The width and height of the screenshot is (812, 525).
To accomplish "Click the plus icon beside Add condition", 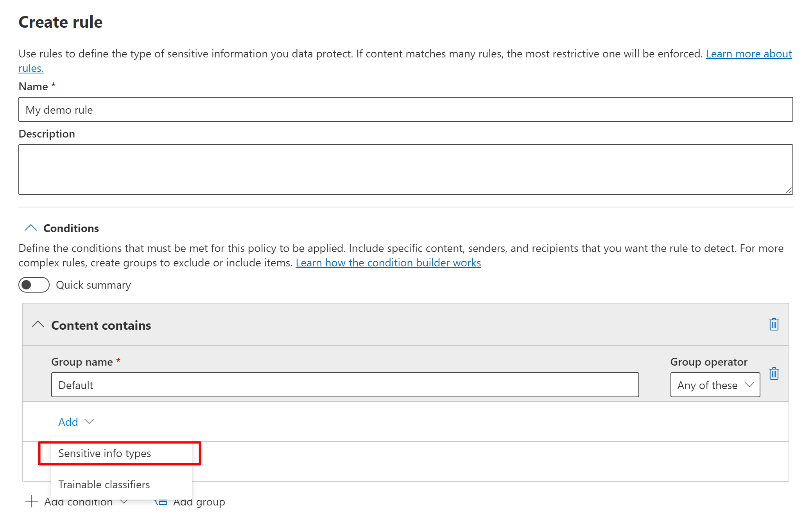I will point(31,501).
